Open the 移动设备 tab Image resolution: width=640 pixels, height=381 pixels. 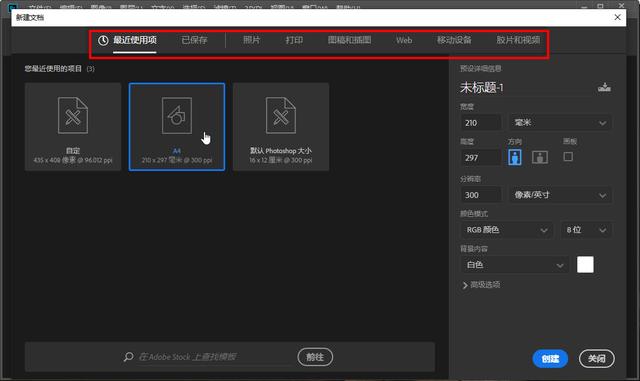click(x=454, y=40)
